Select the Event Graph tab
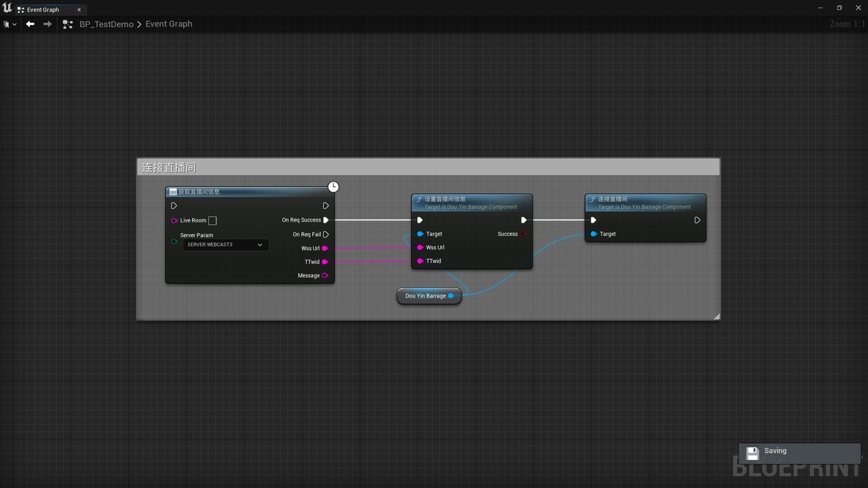This screenshot has height=488, width=868. [43, 9]
